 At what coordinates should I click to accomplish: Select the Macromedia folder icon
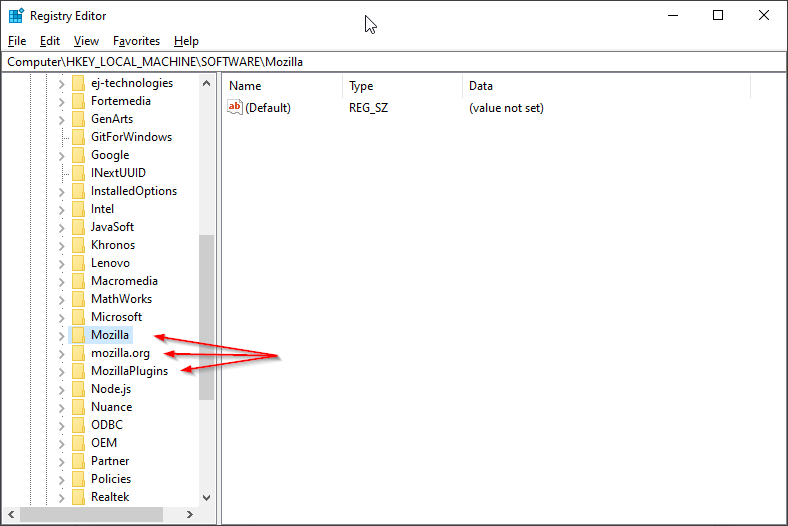coord(78,281)
